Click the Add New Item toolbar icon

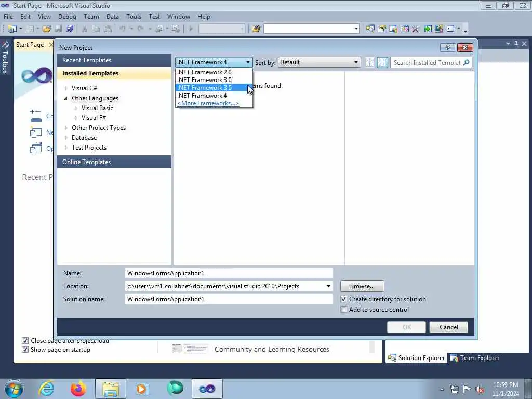pyautogui.click(x=30, y=29)
